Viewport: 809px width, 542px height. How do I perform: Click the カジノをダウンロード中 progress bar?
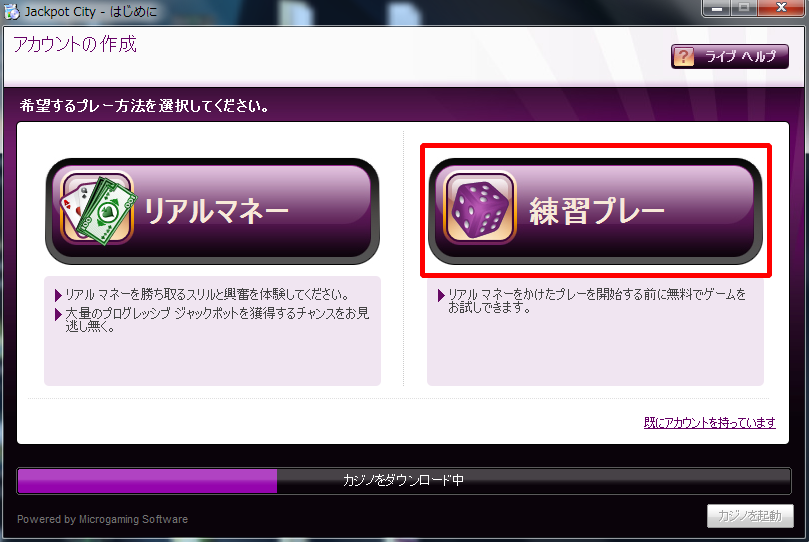[x=403, y=481]
